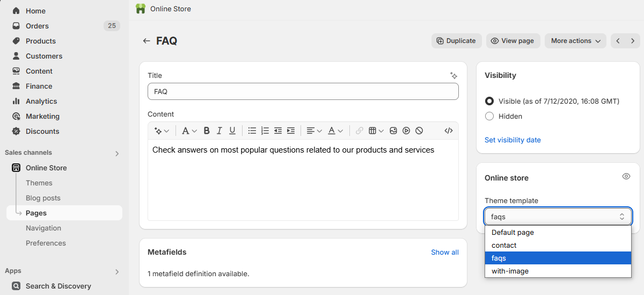The height and width of the screenshot is (295, 644).
Task: Select the Hidden radio button
Action: 489,116
